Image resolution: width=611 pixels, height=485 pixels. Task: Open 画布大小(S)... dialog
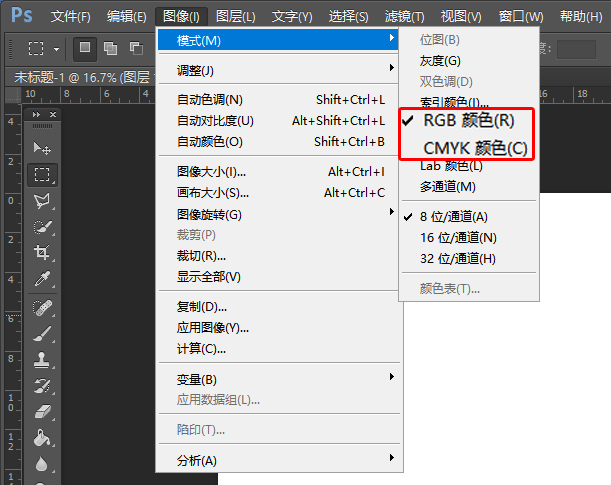pyautogui.click(x=278, y=192)
